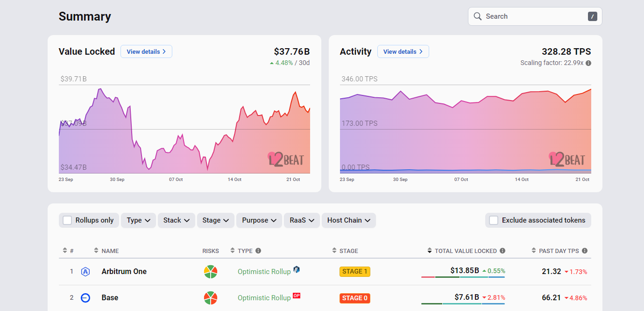
Task: Open Activity View details
Action: click(x=403, y=51)
